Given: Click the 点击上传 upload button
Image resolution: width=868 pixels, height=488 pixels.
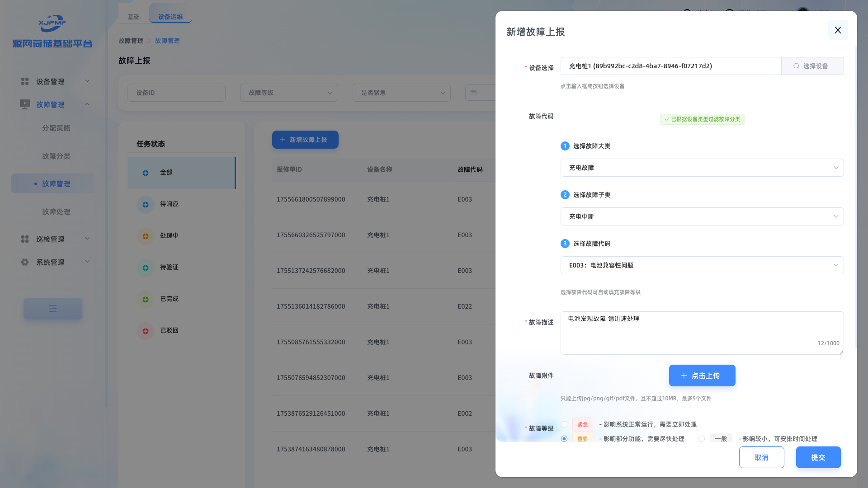Looking at the screenshot, I should coord(702,375).
